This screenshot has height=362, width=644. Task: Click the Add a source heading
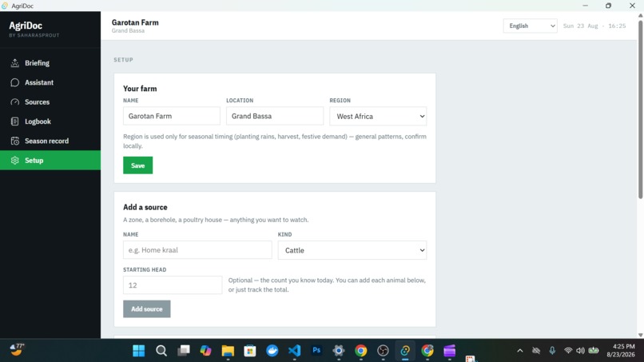click(145, 207)
